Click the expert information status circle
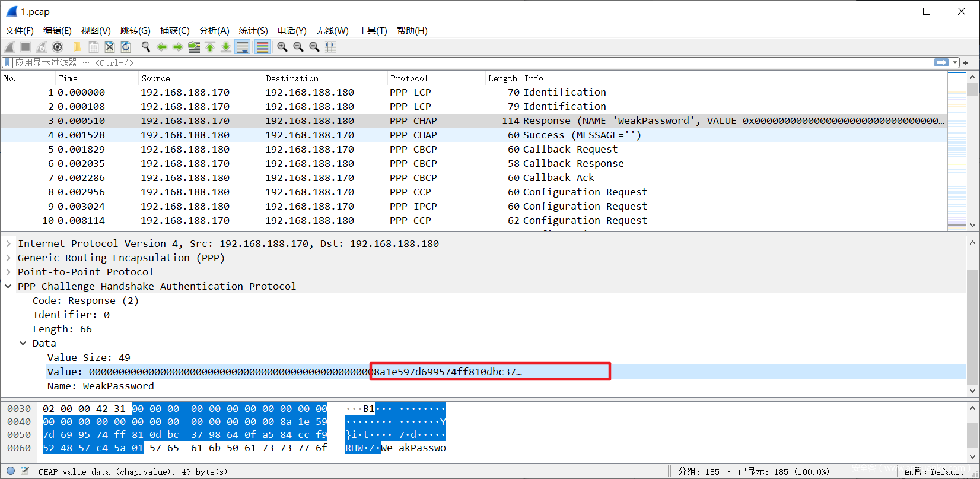Viewport: 980px width, 479px height. click(x=11, y=471)
